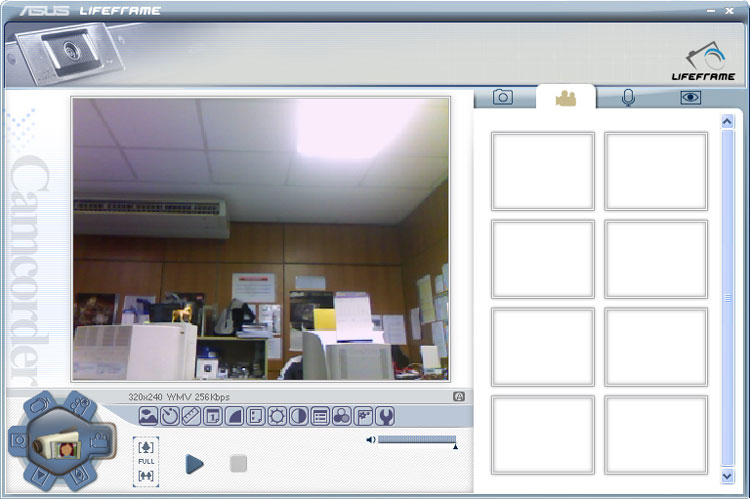Switch to the camera photos tab
The image size is (750, 499).
pos(503,97)
